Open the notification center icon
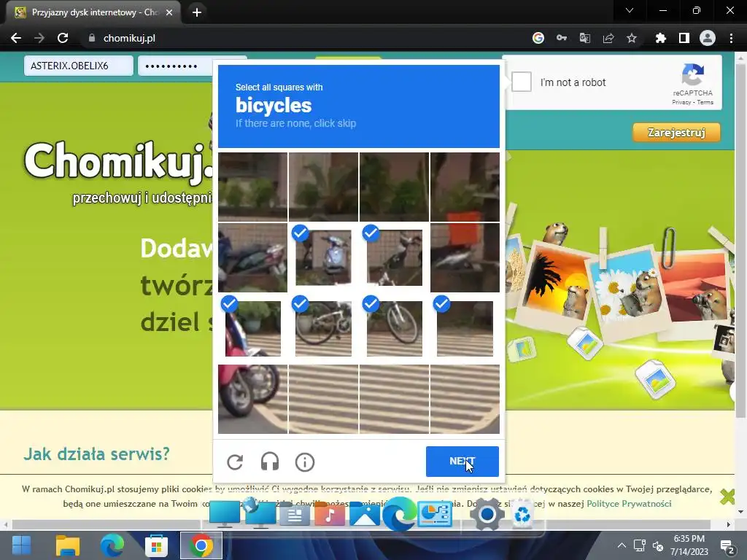The height and width of the screenshot is (560, 747). pyautogui.click(x=727, y=546)
